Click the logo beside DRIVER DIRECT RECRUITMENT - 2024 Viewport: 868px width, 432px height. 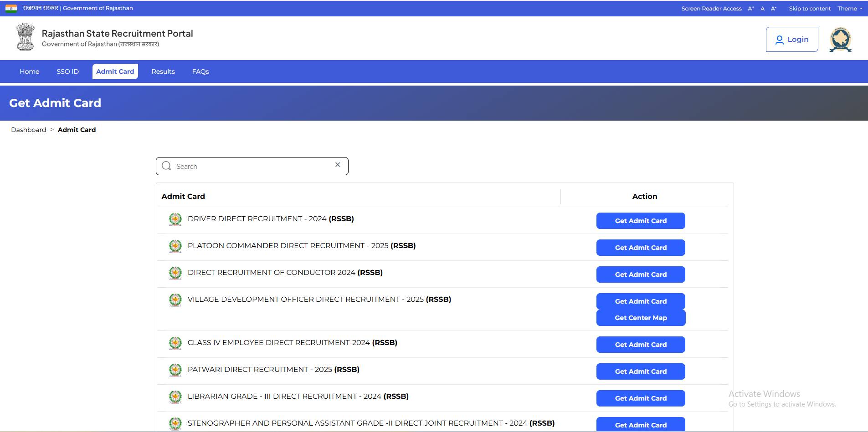(x=175, y=219)
